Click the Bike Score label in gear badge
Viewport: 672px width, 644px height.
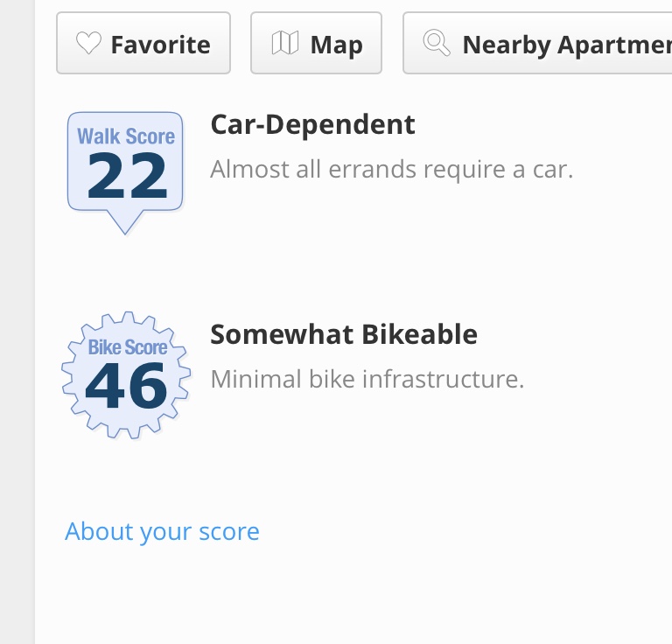coord(127,347)
